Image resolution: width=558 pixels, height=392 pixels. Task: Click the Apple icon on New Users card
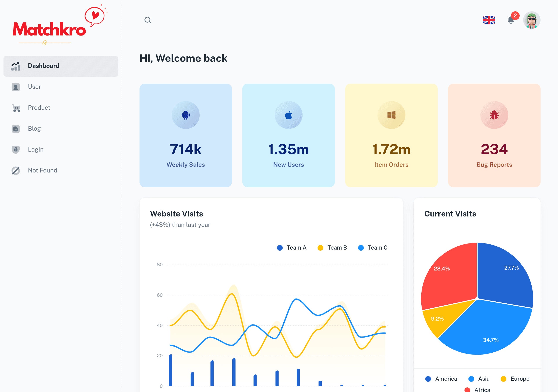point(288,115)
